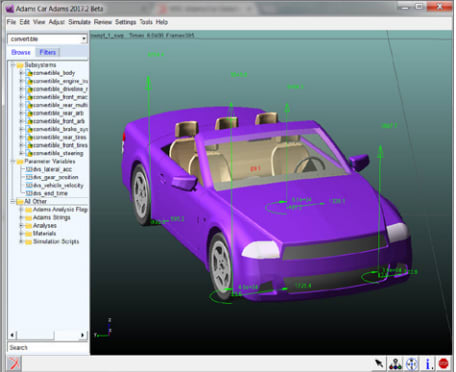Click the red stop sign icon
456x372 pixels.
coord(443,364)
